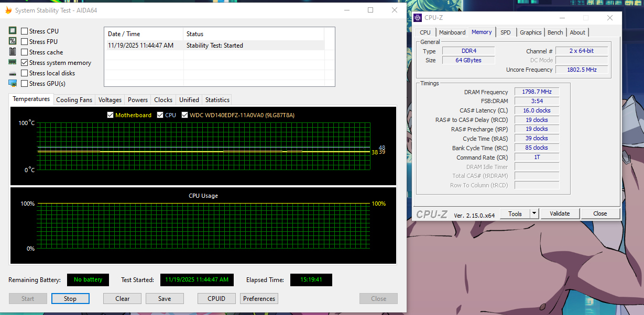Screen dimensions: 644x315
Task: Click the FSB:DRAM ratio value 3:54
Action: [537, 101]
